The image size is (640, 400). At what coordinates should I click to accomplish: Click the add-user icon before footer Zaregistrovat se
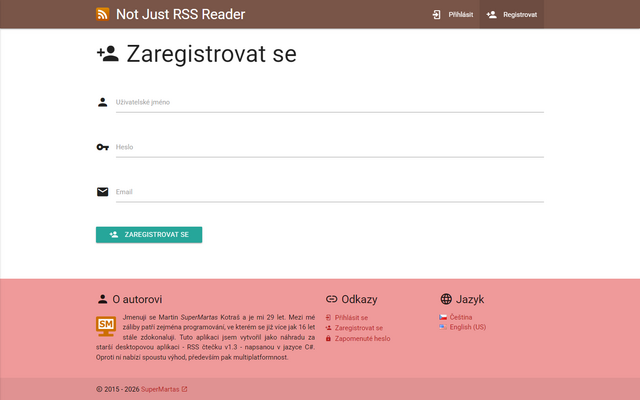329,328
